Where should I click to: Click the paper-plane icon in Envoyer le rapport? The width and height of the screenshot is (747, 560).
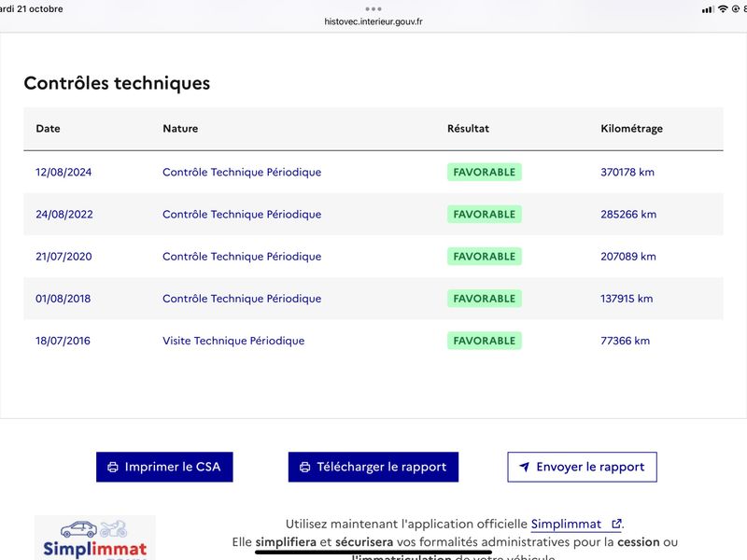[524, 468]
